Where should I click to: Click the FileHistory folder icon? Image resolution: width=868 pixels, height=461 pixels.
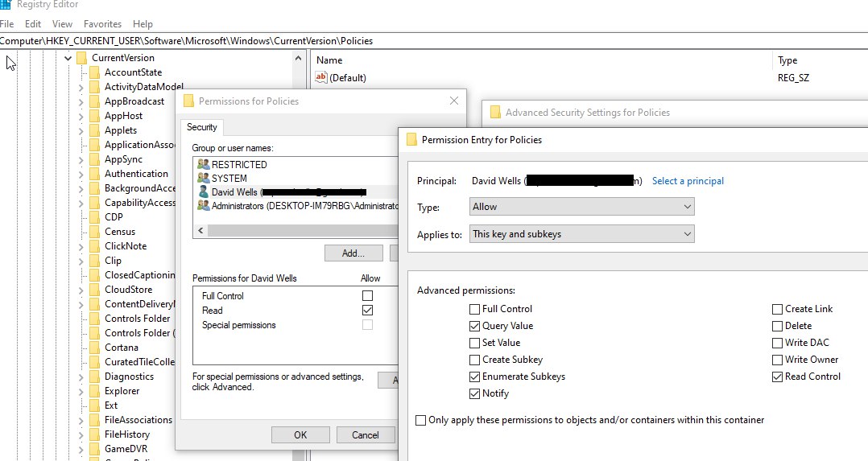coord(95,434)
